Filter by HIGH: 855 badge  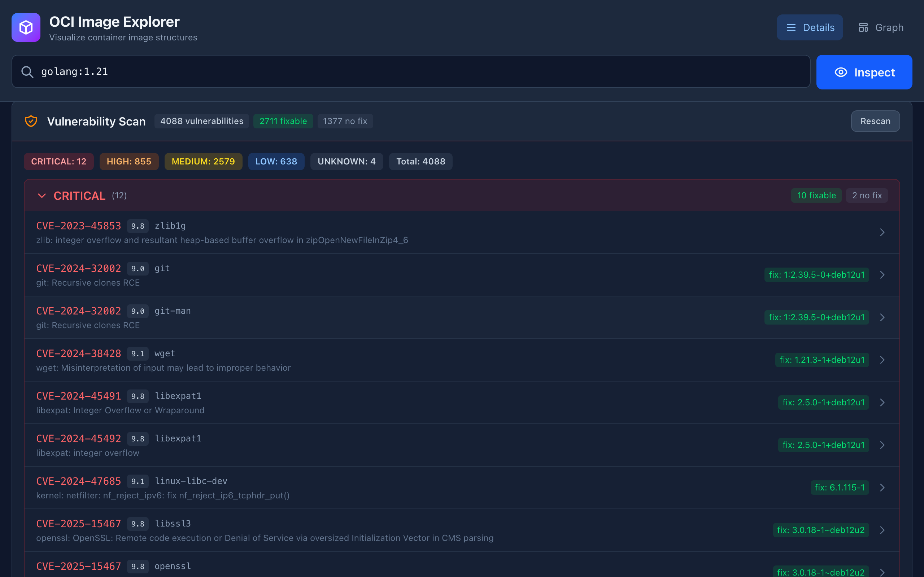coord(128,162)
